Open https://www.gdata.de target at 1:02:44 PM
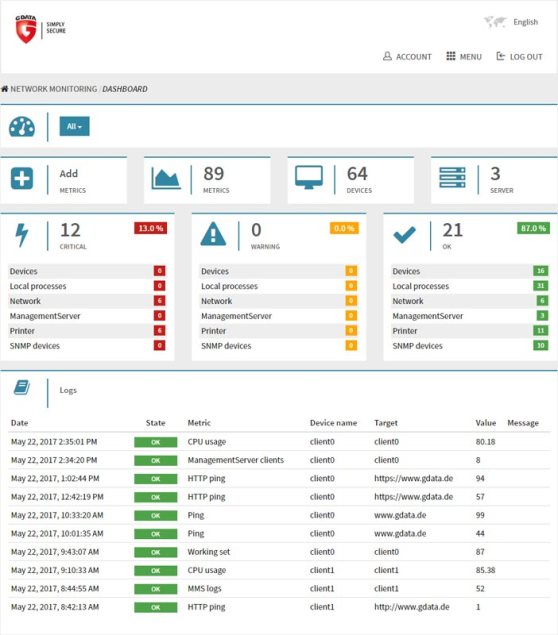Screen dimensions: 558x635 [413, 478]
